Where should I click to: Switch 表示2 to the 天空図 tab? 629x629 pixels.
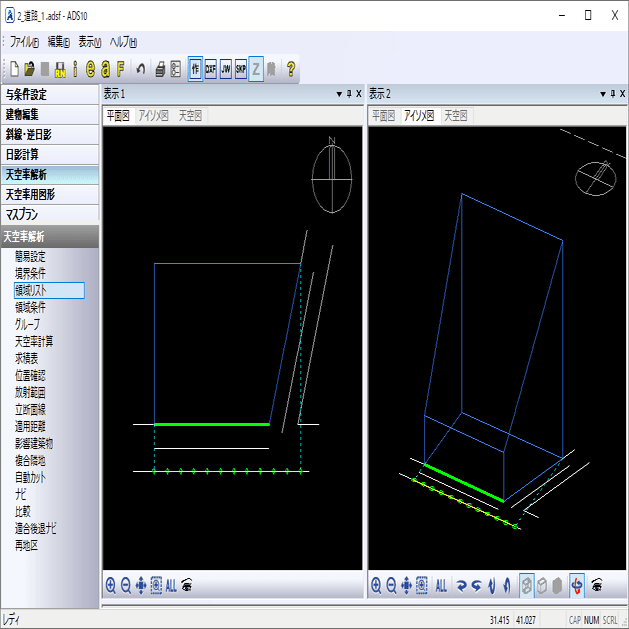(456, 116)
